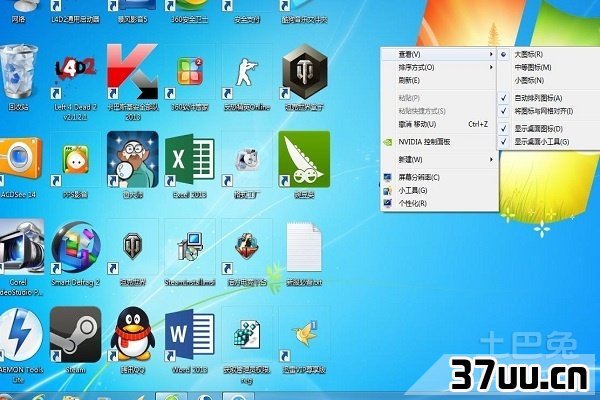
Task: Click 撤消 移动(U) undo move
Action: pos(439,124)
